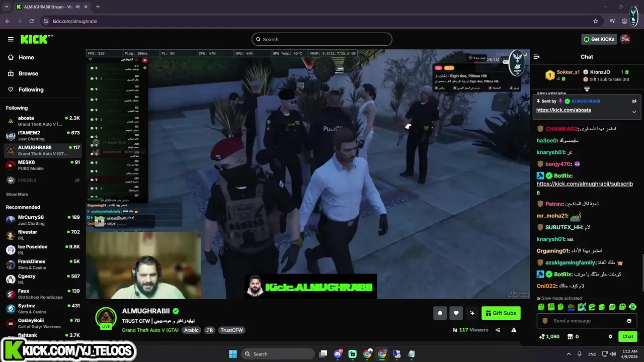
Task: Open aboata channel in Following list
Action: (43, 121)
